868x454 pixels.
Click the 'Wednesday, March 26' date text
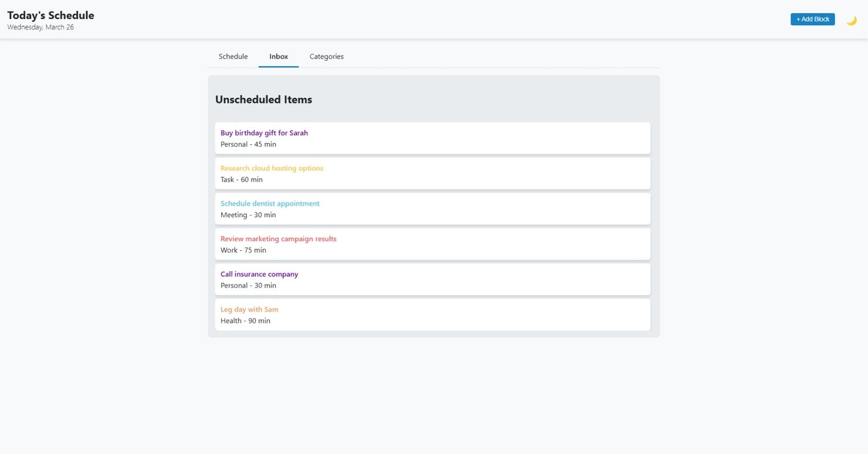[40, 27]
